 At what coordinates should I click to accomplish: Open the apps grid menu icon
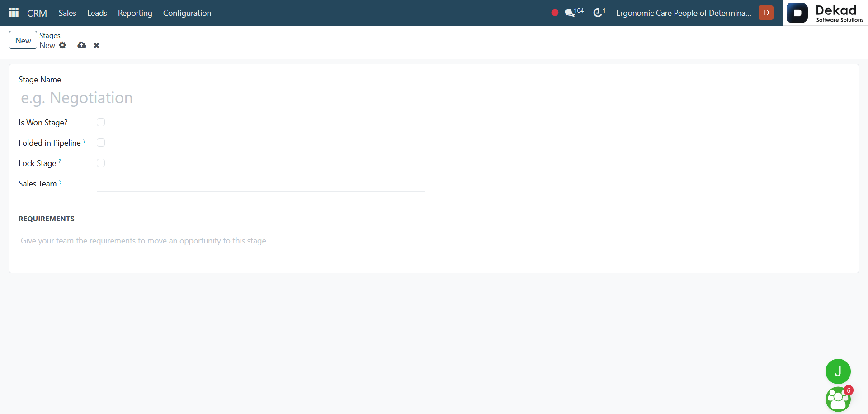pyautogui.click(x=14, y=13)
